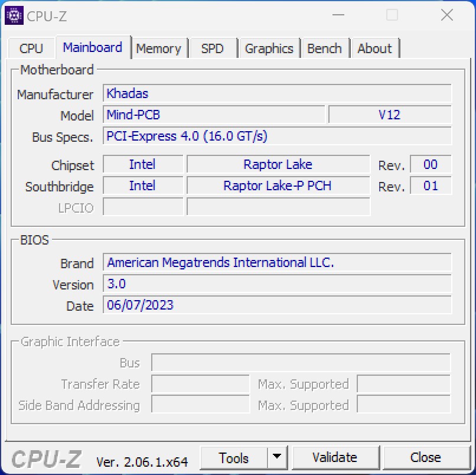
Task: Click the CPU-Z app icon in title bar
Action: click(14, 15)
